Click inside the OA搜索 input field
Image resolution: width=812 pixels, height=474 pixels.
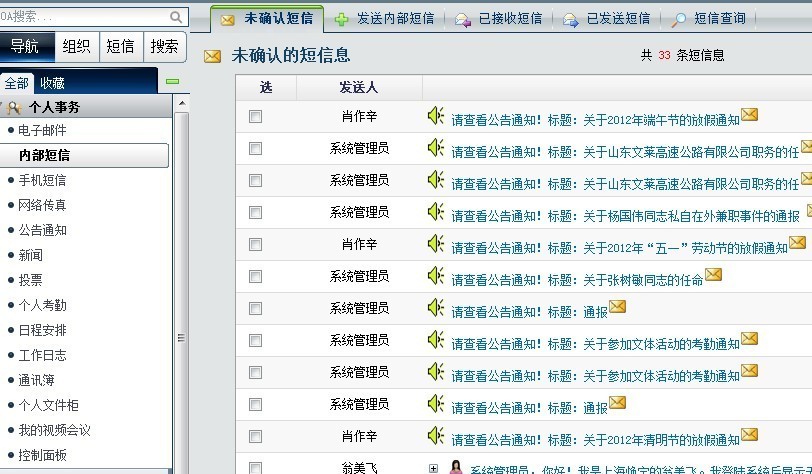(85, 17)
